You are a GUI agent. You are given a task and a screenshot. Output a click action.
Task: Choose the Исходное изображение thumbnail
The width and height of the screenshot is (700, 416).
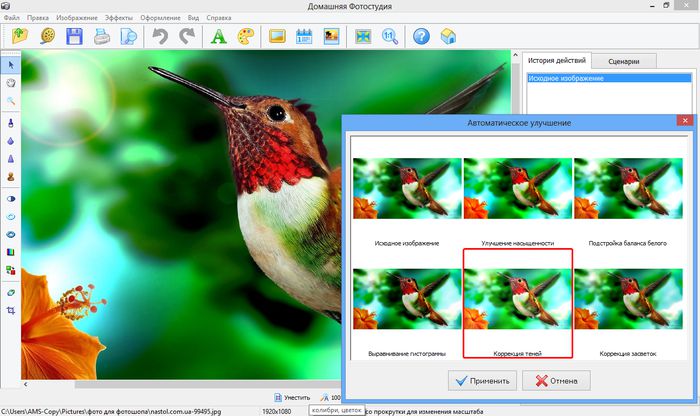click(407, 188)
